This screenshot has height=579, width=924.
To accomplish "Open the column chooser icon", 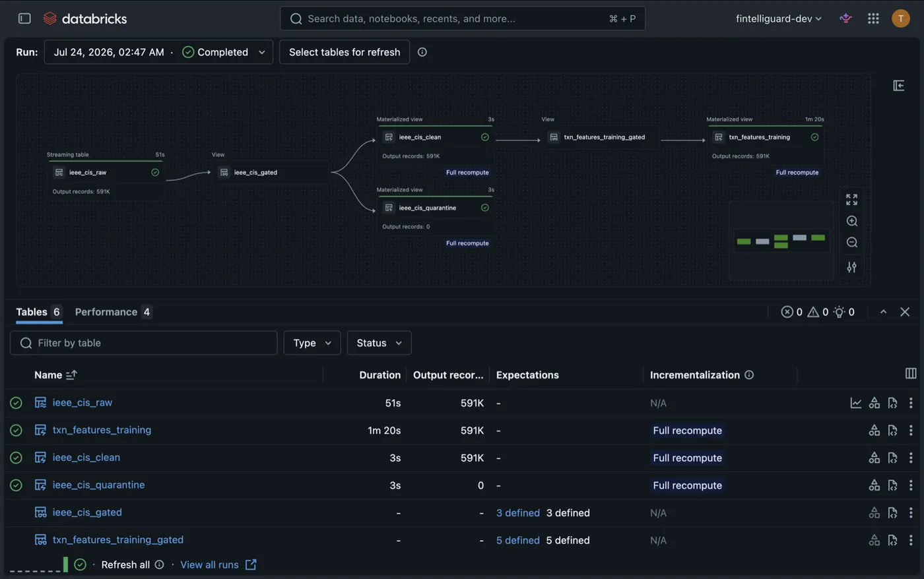I will point(911,373).
